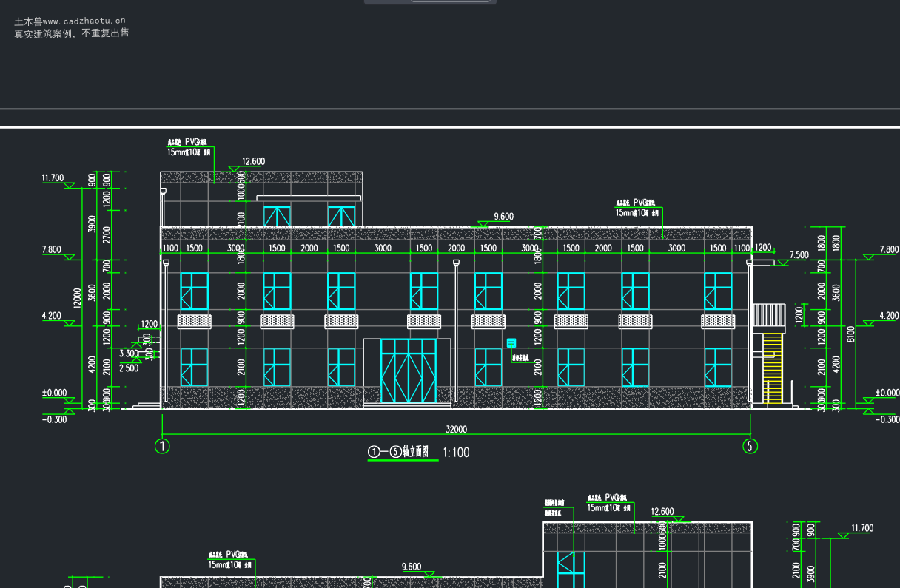Select the ①-⑤轴立面图 drawing title
Image resolution: width=900 pixels, height=588 pixels.
coord(398,452)
